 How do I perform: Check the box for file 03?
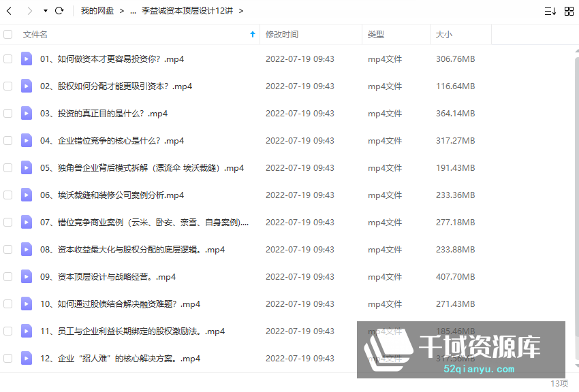[7, 114]
